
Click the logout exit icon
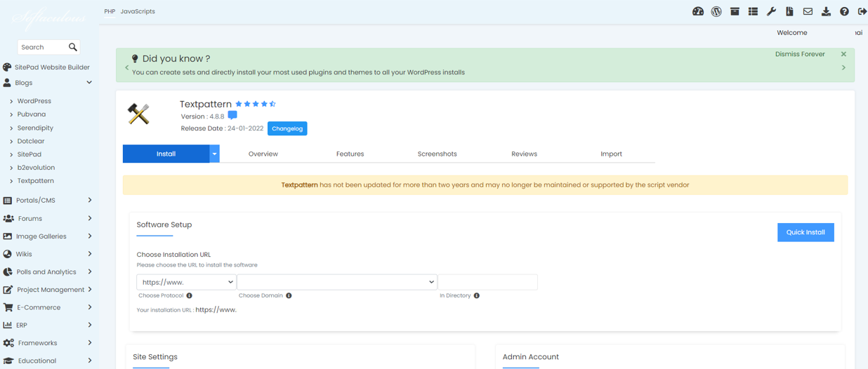click(x=862, y=11)
